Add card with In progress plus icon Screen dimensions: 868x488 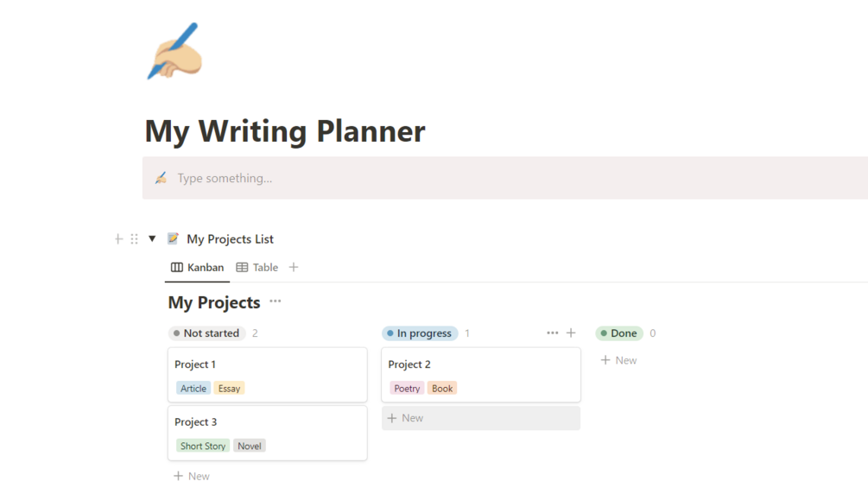[571, 333]
